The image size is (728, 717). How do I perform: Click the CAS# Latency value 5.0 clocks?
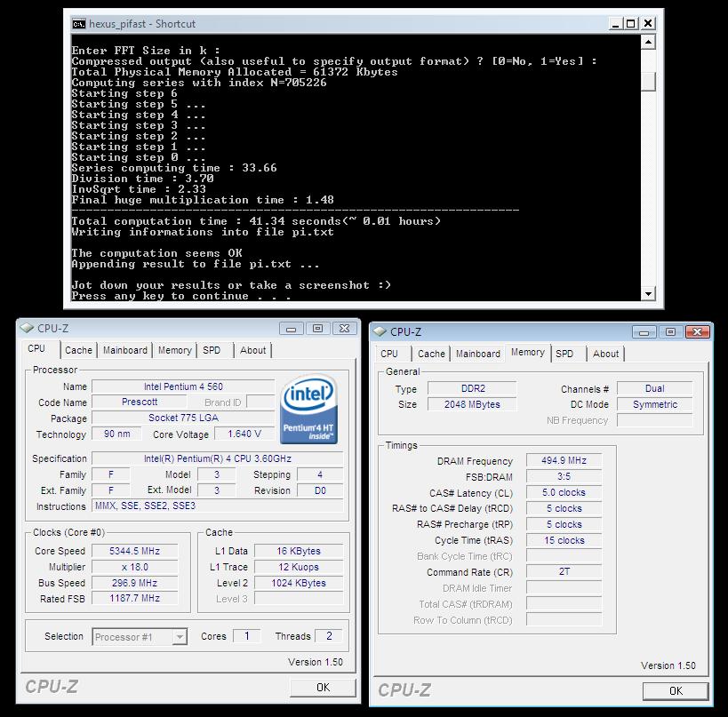coord(564,492)
